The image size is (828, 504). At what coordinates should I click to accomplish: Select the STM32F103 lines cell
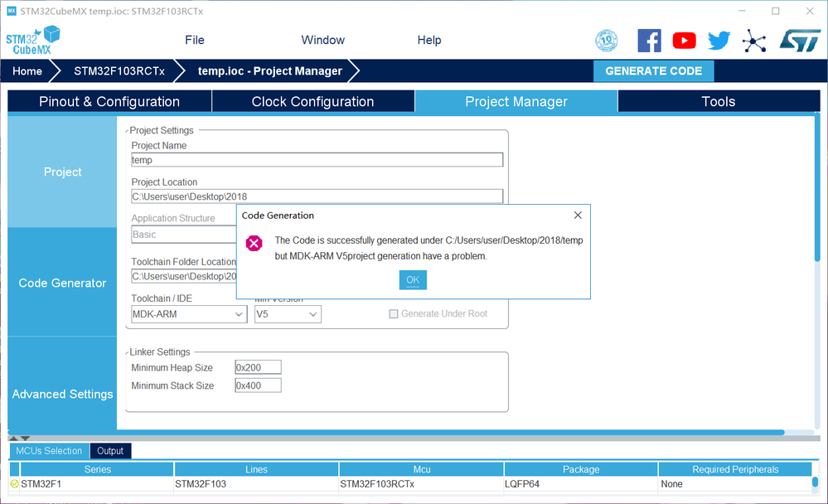pyautogui.click(x=256, y=484)
